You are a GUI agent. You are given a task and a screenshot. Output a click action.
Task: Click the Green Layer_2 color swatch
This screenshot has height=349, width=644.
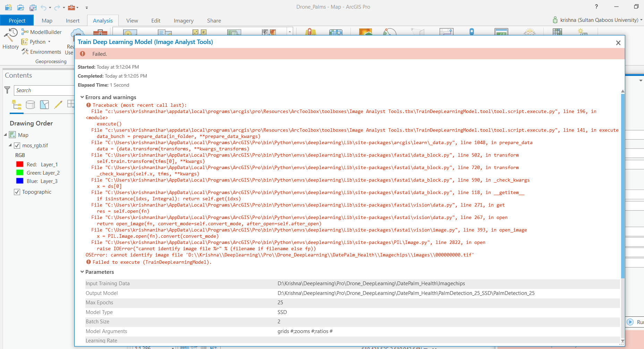coord(20,173)
